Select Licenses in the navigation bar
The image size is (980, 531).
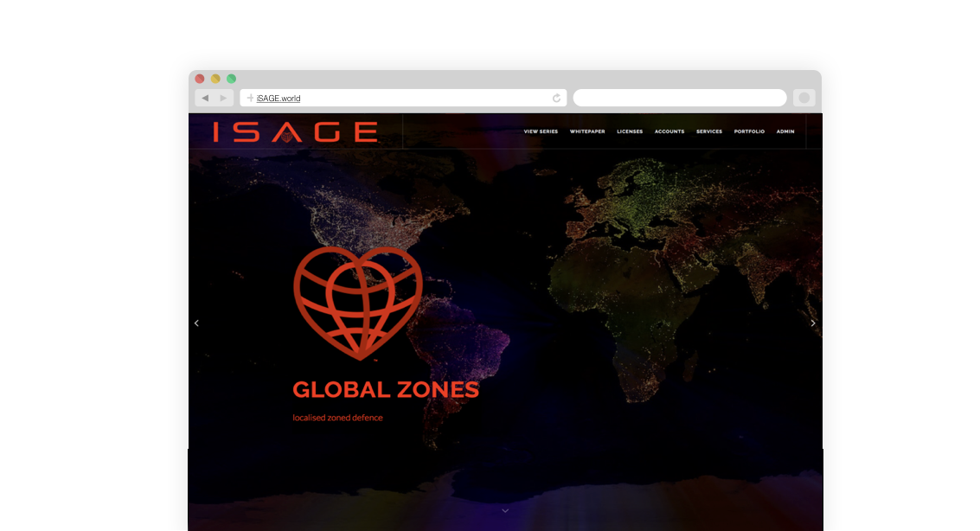[x=630, y=131]
